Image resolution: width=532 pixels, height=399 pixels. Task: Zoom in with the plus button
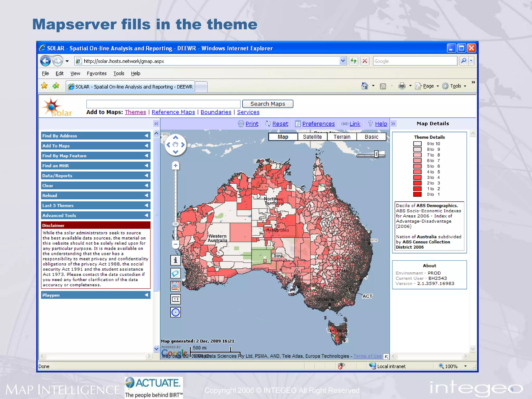pos(176,166)
